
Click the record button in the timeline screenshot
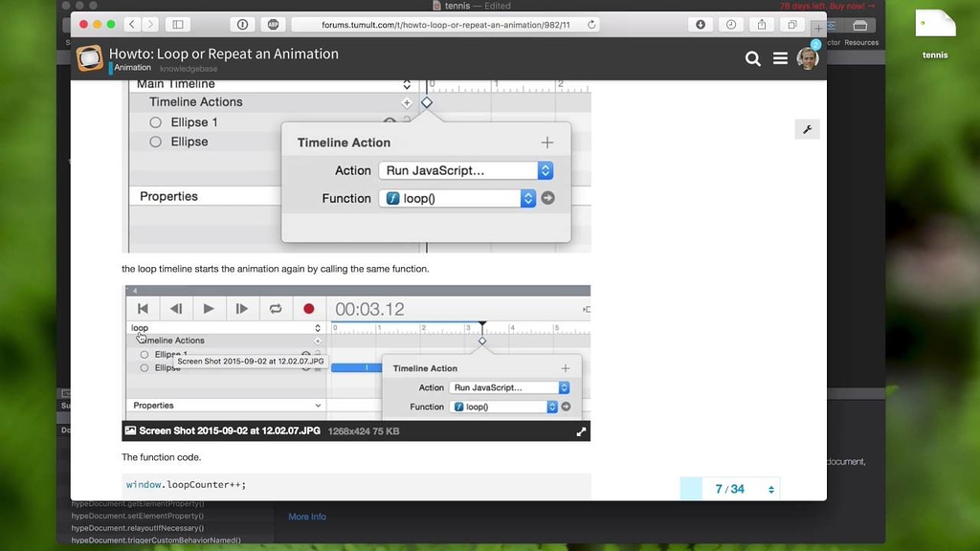click(309, 309)
